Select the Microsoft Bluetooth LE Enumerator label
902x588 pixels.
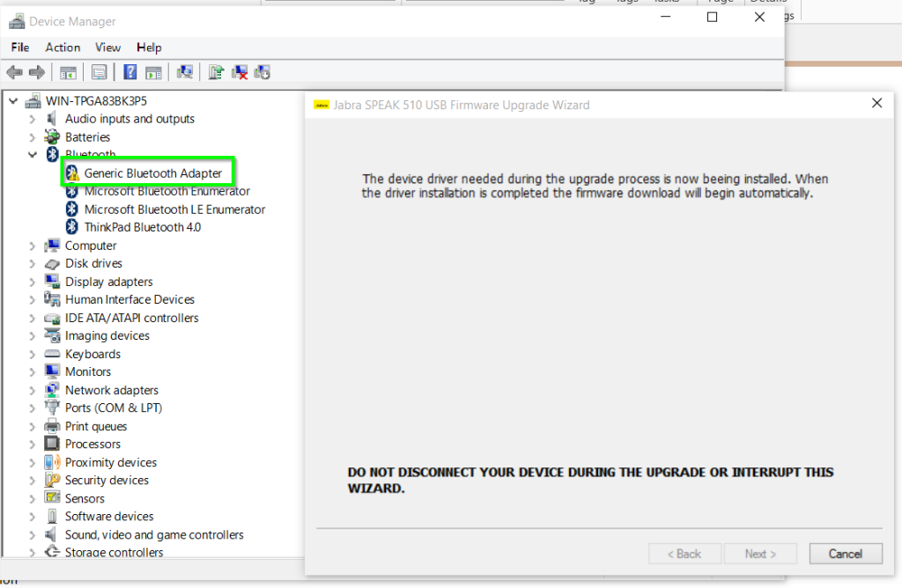click(175, 209)
